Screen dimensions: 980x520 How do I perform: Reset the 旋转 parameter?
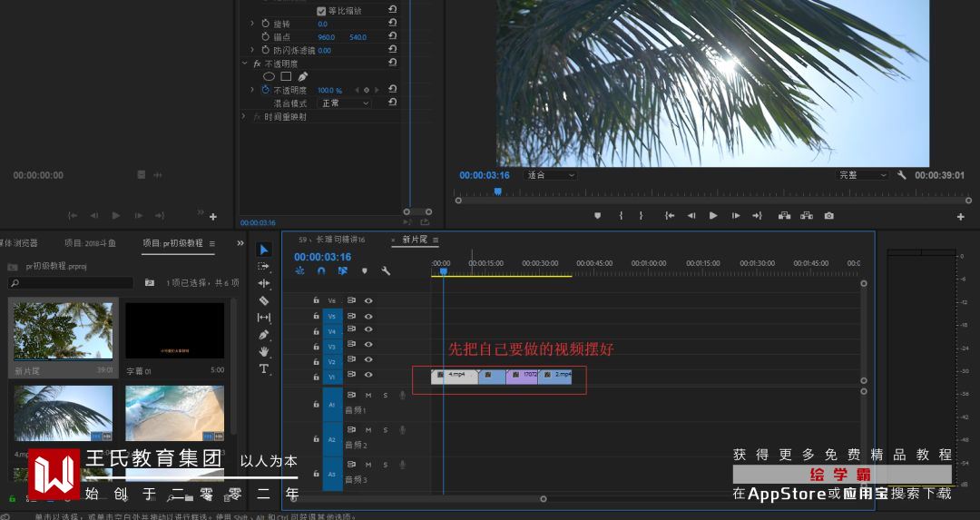[393, 23]
